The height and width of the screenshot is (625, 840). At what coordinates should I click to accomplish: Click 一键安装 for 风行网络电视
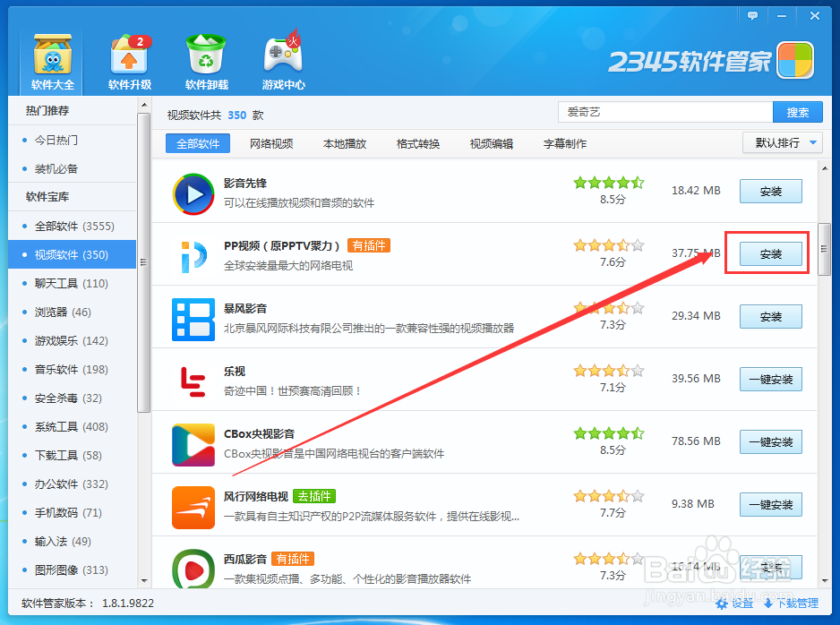click(x=771, y=504)
